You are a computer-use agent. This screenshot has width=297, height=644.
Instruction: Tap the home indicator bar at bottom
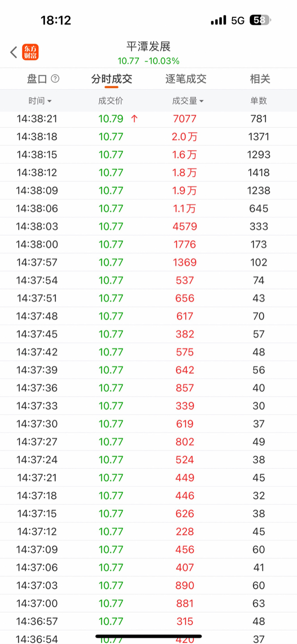coord(148,636)
